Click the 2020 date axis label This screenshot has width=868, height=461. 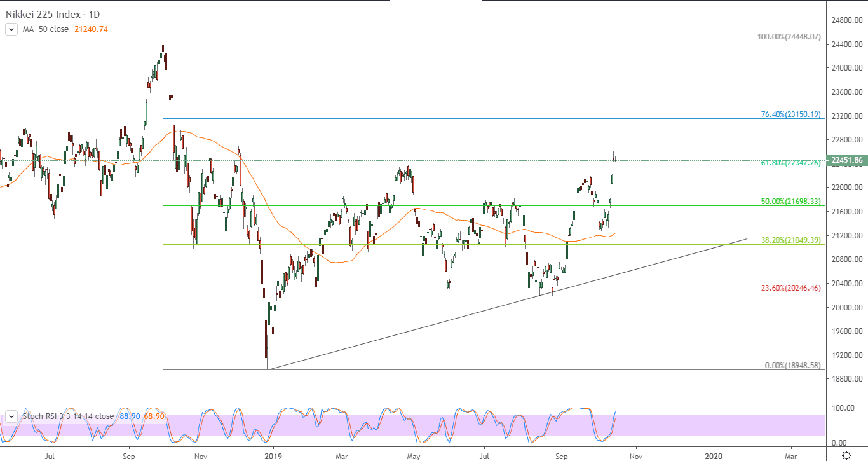click(714, 455)
